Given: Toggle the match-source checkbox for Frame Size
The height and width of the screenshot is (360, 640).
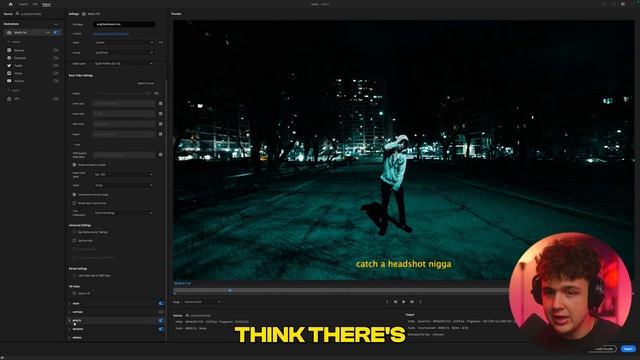Looking at the screenshot, I should 161,104.
